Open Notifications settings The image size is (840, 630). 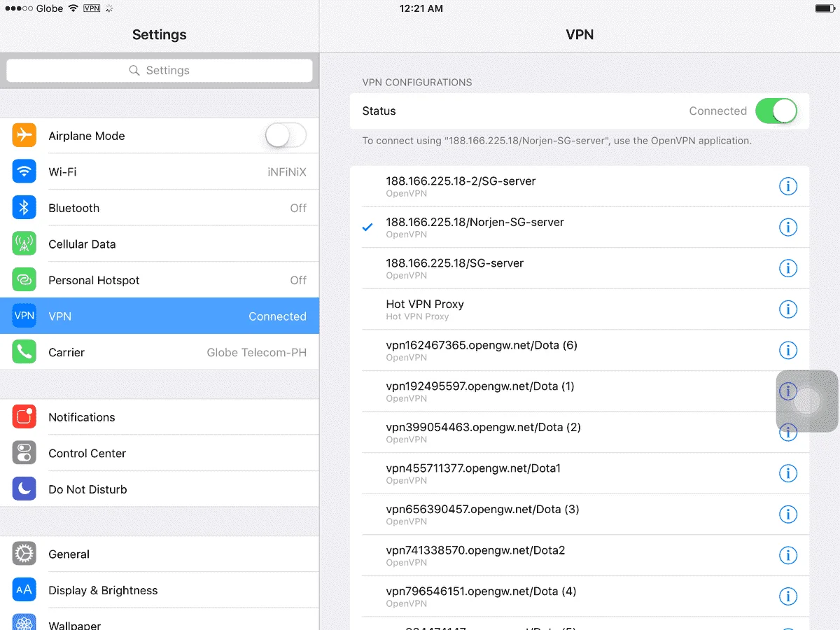point(160,416)
